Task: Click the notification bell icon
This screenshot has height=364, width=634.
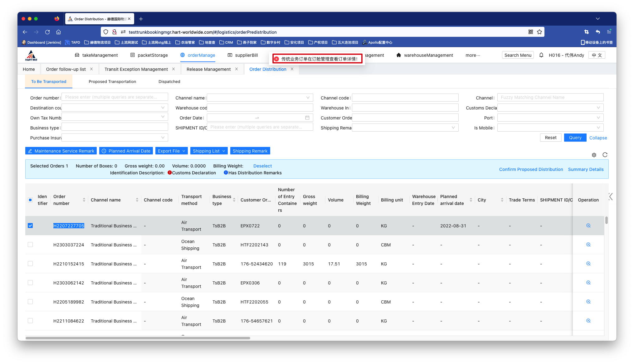Action: (541, 55)
